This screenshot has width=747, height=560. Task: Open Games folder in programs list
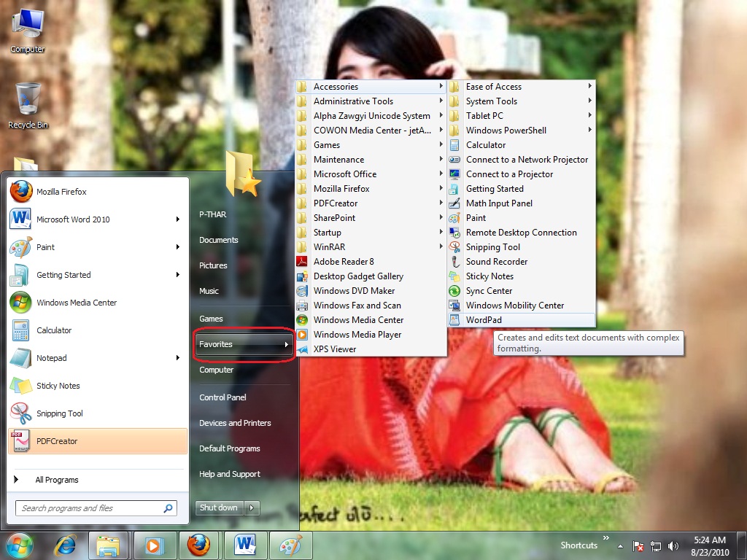click(x=371, y=145)
